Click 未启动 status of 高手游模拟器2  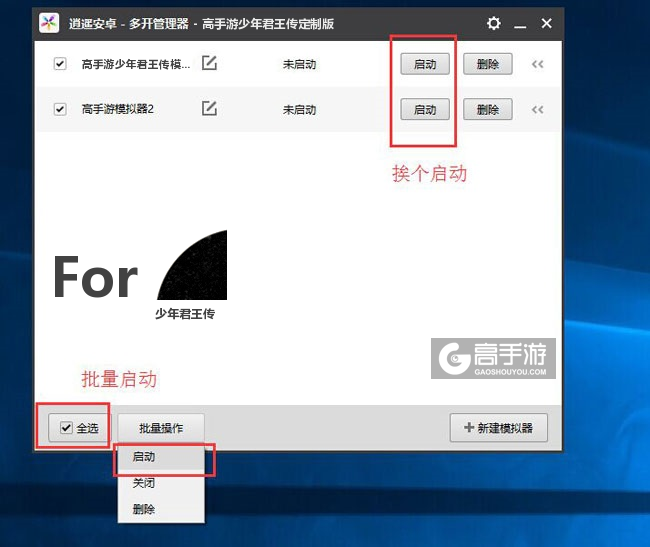pos(299,110)
